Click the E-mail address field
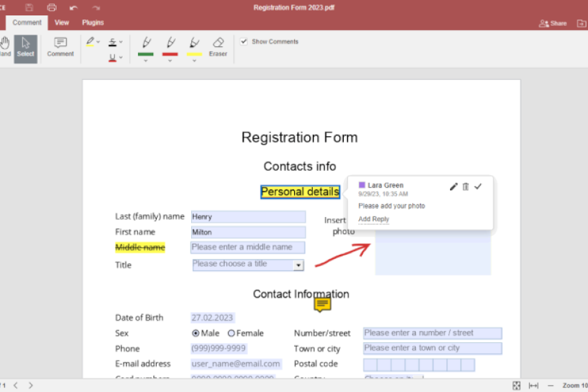Image resolution: width=588 pixels, height=392 pixels. coord(237,364)
